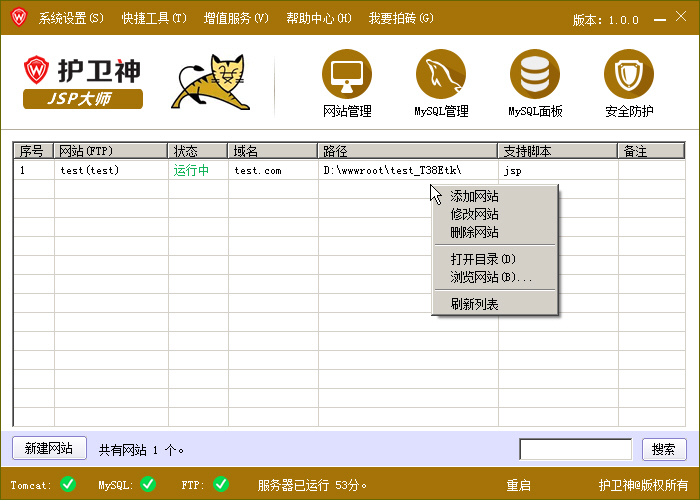Click the Tomcat: status label
This screenshot has width=700, height=500.
pos(31,485)
